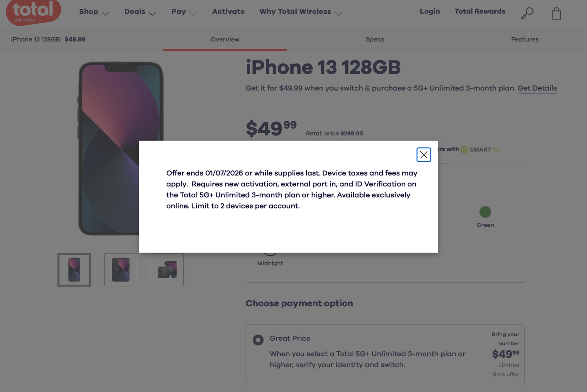This screenshot has height=392, width=587.
Task: Expand the Pay dropdown menu
Action: tap(184, 12)
